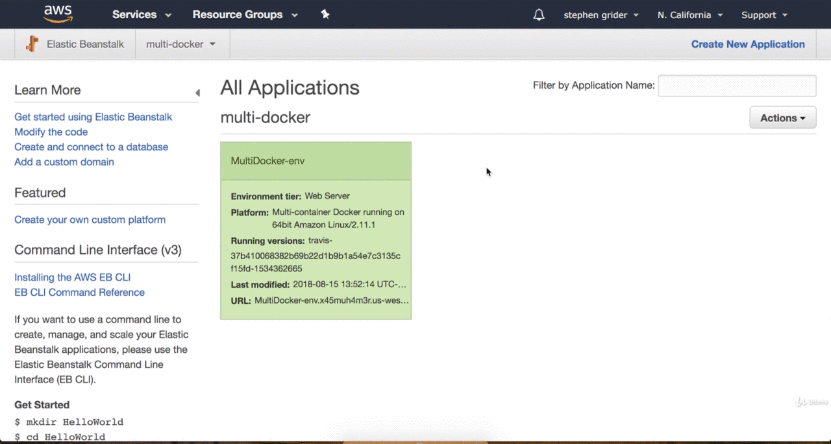Click the Elastic Beanstalk service icon
This screenshot has width=831, height=444.
point(32,44)
